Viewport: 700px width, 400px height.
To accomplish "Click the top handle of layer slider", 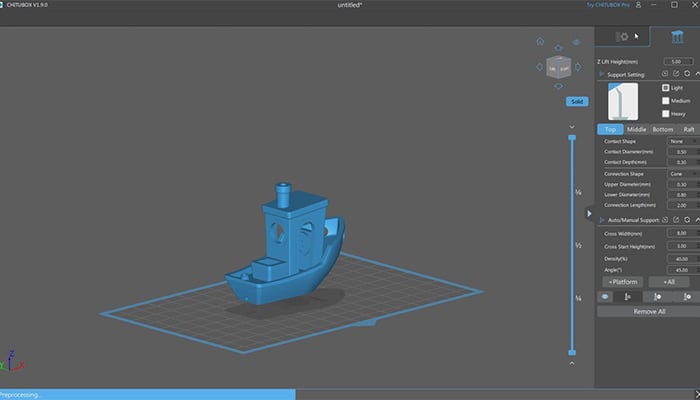I will click(572, 138).
